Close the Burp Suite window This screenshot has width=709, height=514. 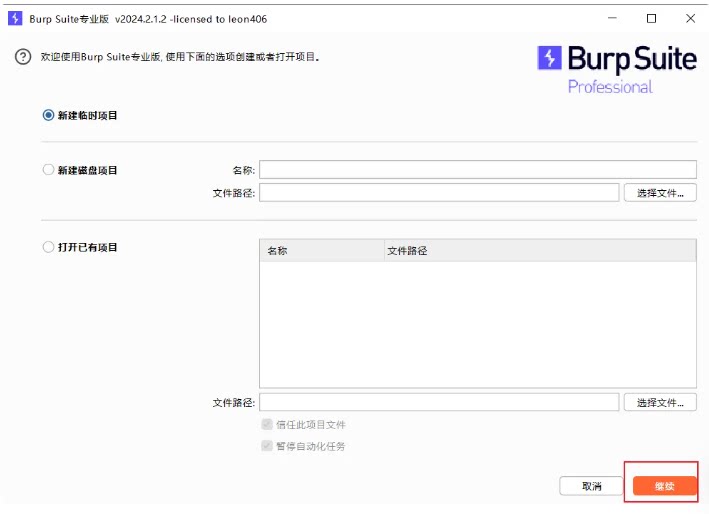click(690, 19)
